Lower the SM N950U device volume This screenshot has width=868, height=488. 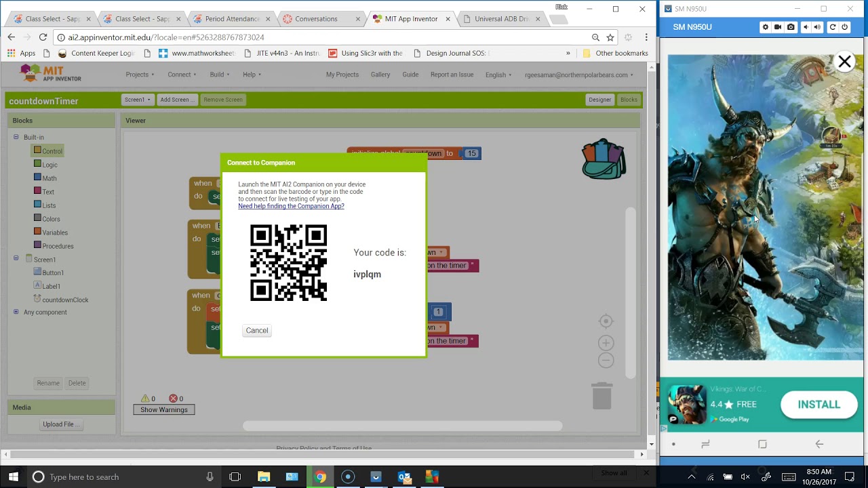[x=806, y=27]
